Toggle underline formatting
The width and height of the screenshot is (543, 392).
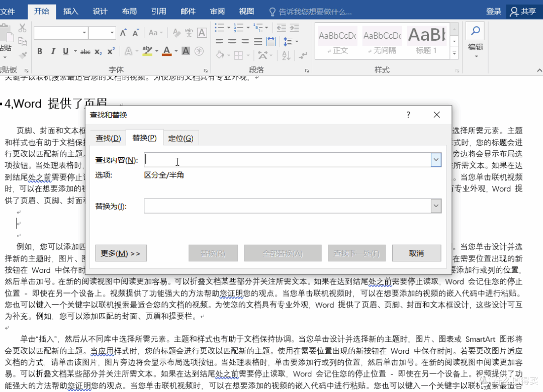[65, 51]
